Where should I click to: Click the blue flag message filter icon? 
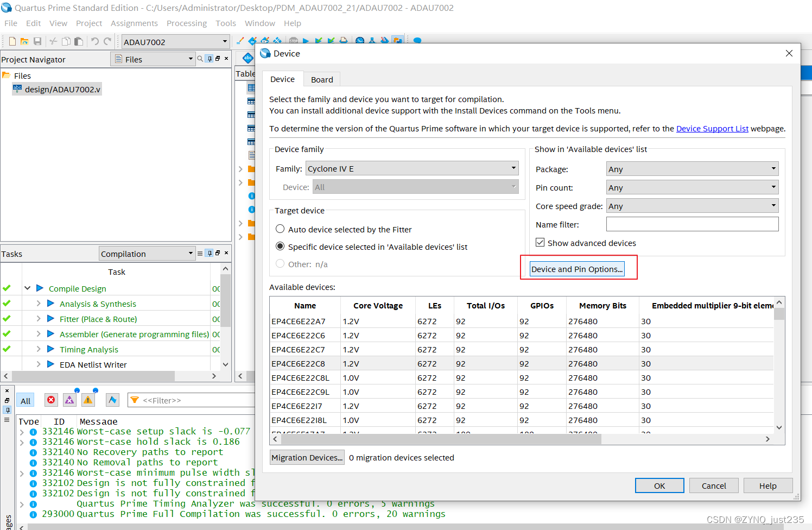pyautogui.click(x=112, y=400)
